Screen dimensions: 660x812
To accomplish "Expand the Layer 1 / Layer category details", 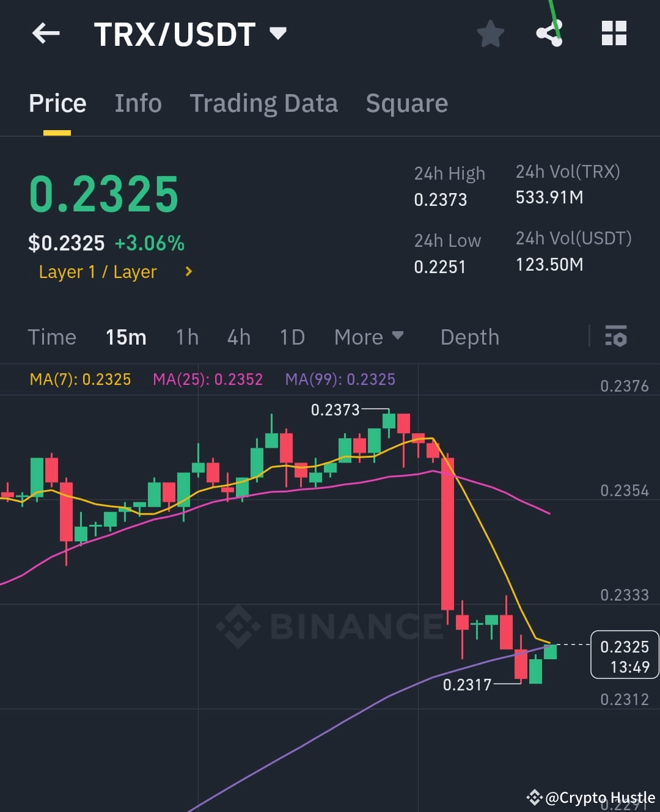I will 114,272.
